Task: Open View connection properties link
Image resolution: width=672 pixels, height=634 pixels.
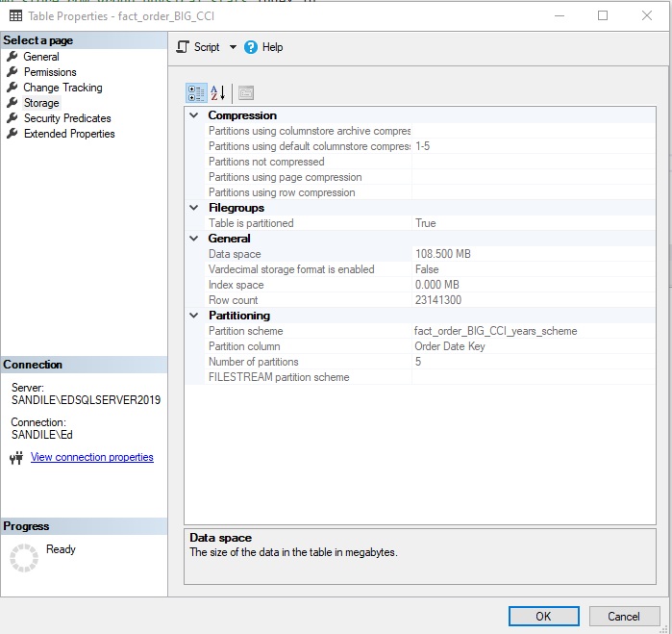Action: coord(91,457)
